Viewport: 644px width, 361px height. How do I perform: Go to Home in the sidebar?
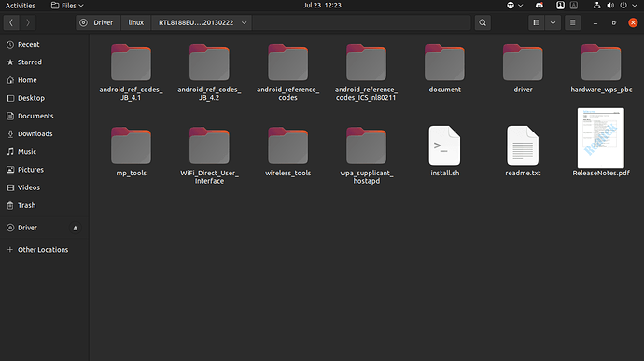tap(45, 80)
